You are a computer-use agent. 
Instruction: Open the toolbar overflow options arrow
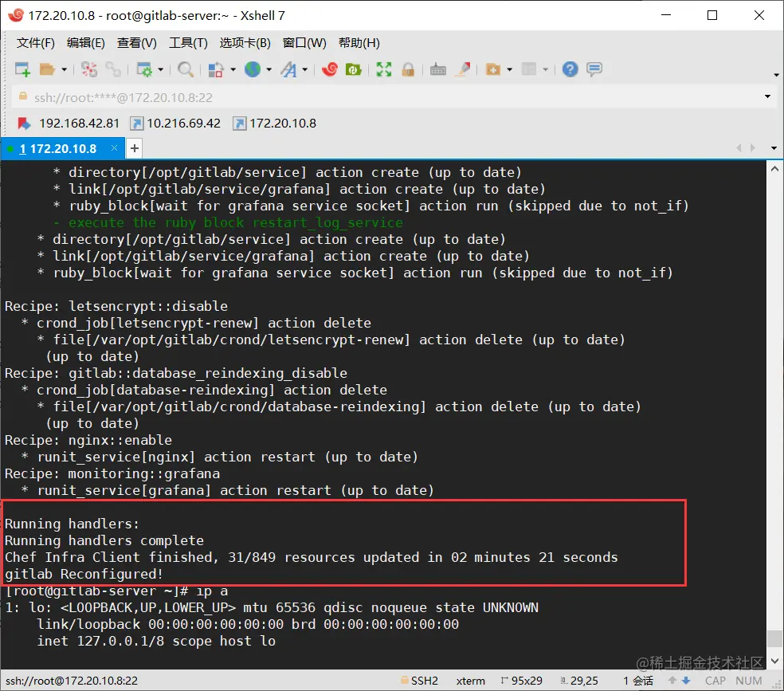click(776, 75)
